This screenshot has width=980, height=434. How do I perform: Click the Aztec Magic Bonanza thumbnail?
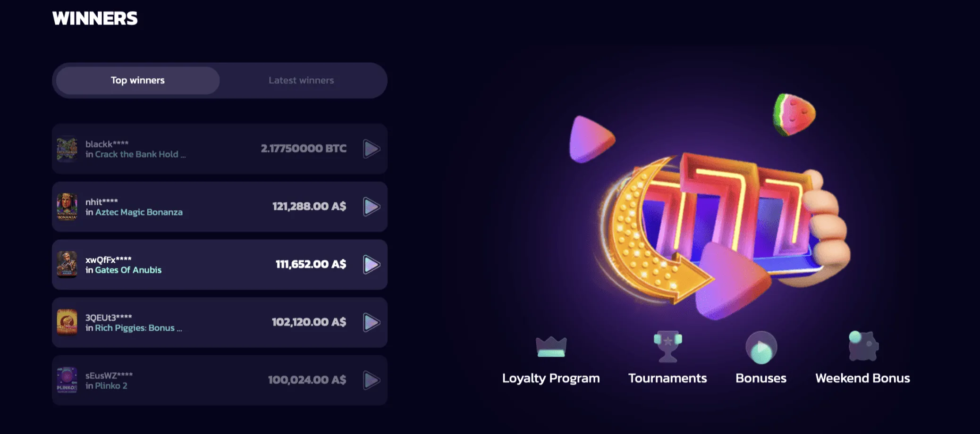(67, 207)
